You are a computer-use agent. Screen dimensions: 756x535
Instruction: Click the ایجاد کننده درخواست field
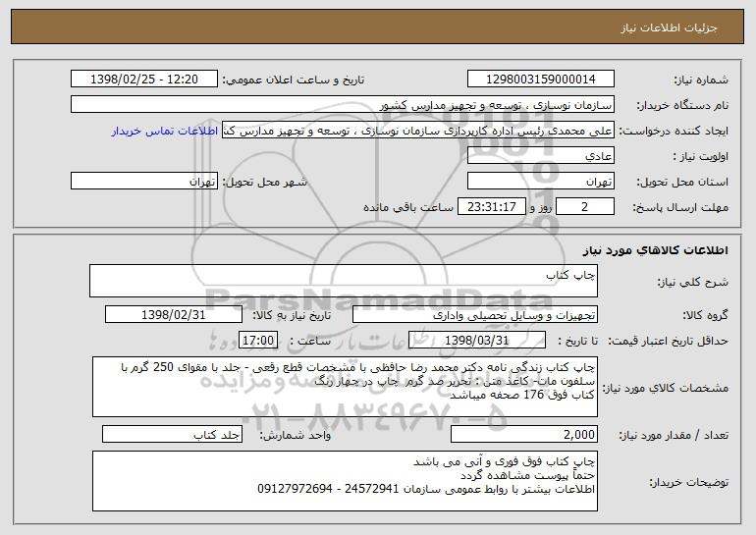click(418, 131)
